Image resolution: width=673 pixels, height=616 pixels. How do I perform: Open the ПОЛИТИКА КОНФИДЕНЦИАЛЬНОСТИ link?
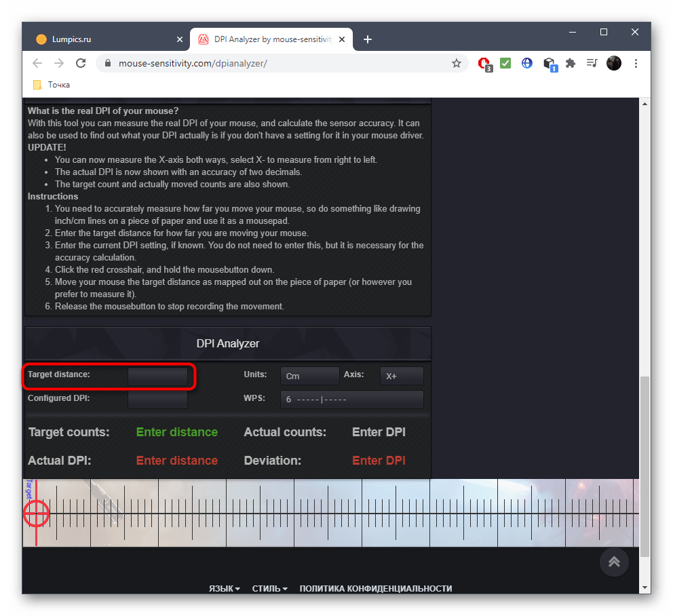tap(375, 589)
